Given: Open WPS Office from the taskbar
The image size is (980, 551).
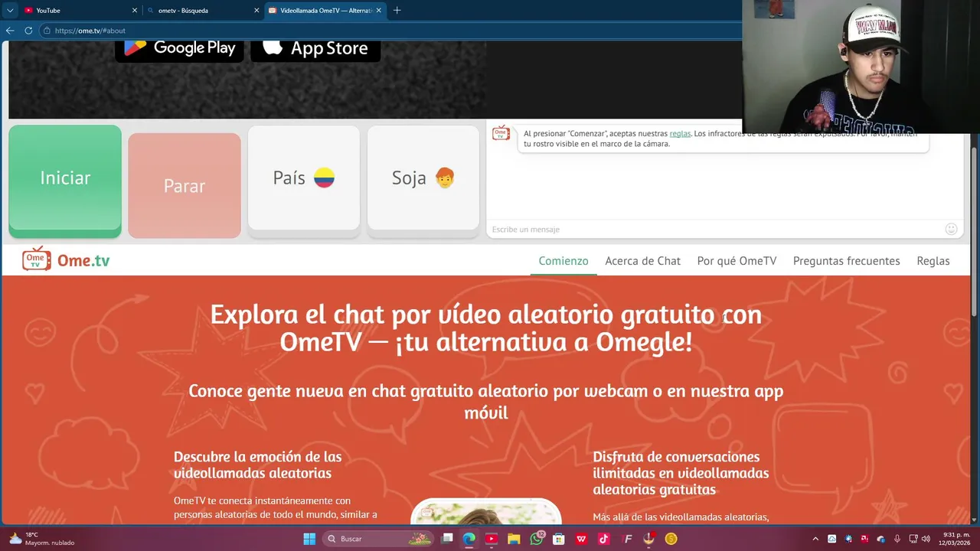Looking at the screenshot, I should [581, 539].
